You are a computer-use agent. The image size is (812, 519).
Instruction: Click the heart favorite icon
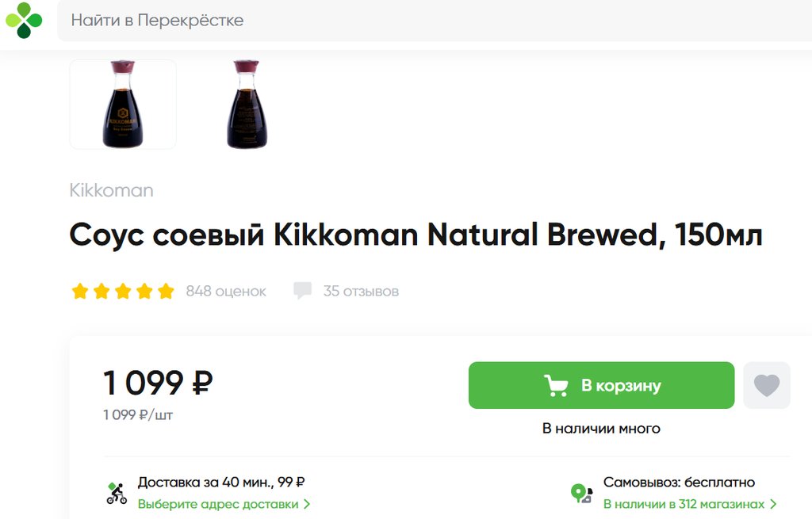766,386
